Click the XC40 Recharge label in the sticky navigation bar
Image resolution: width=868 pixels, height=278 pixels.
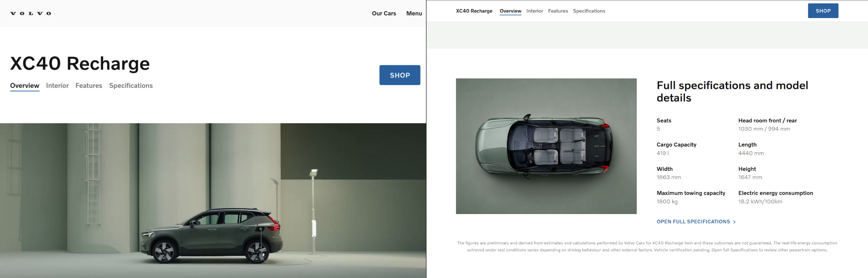(474, 11)
